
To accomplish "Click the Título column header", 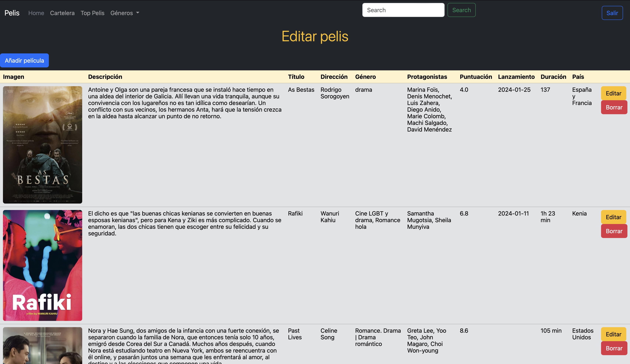I will [x=296, y=77].
